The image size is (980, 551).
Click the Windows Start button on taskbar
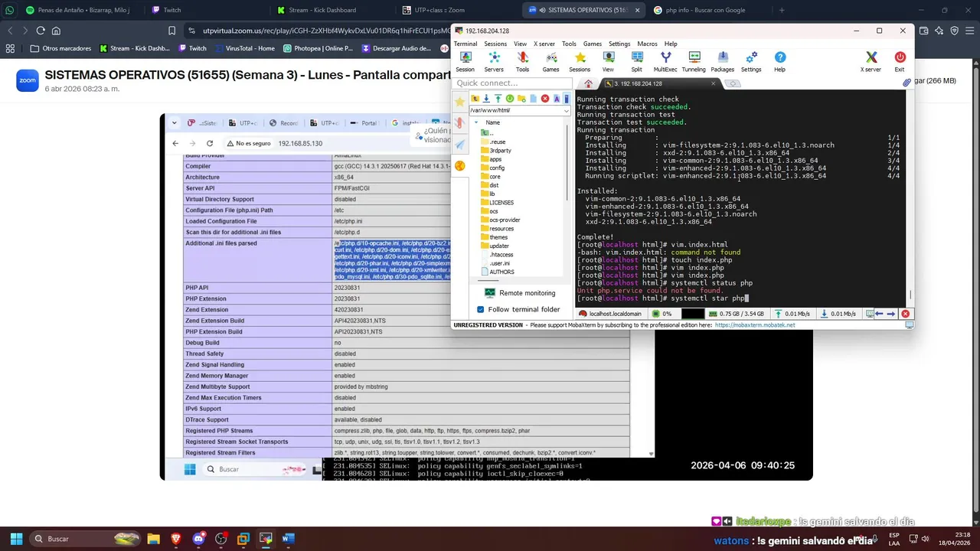coord(16,539)
